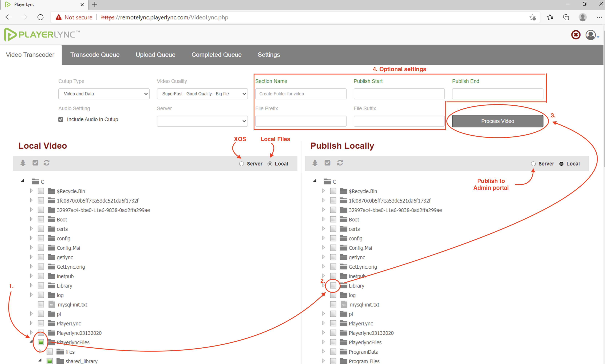Click ProgramData folder icon in Publish Locally

tap(343, 351)
